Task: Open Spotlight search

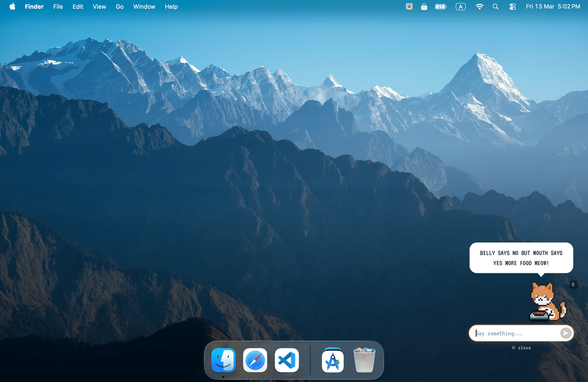Action: pos(495,7)
